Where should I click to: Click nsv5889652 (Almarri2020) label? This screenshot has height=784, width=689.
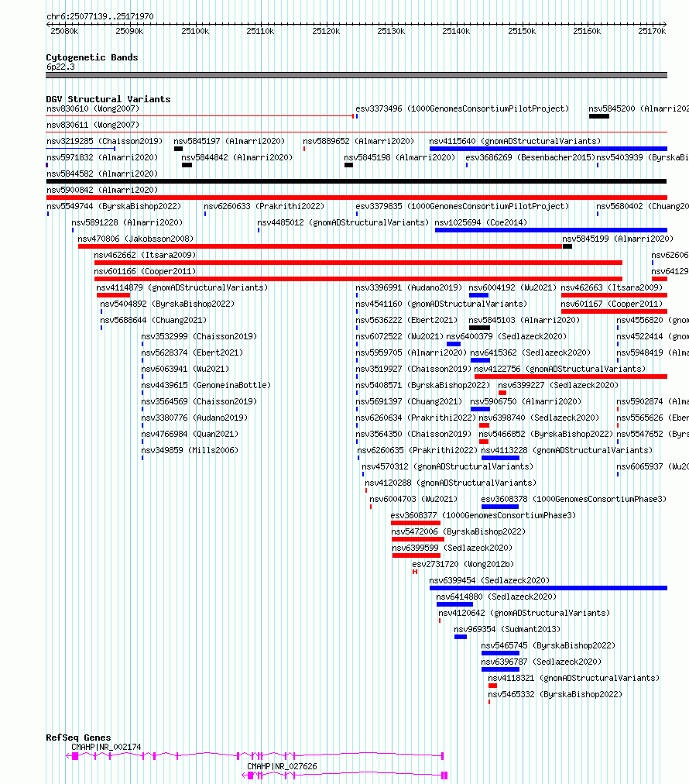pyautogui.click(x=358, y=141)
